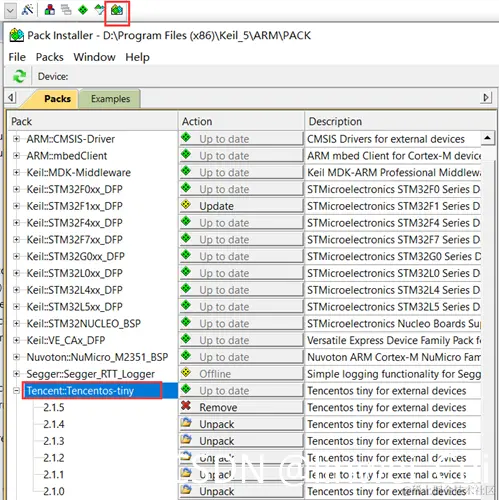
Task: Click the red X icon beside Remove
Action: click(186, 406)
